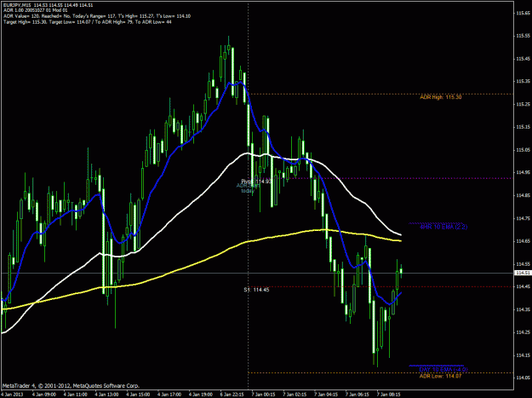Click price axis value 114.55
This screenshot has height=398, width=532.
(523, 264)
